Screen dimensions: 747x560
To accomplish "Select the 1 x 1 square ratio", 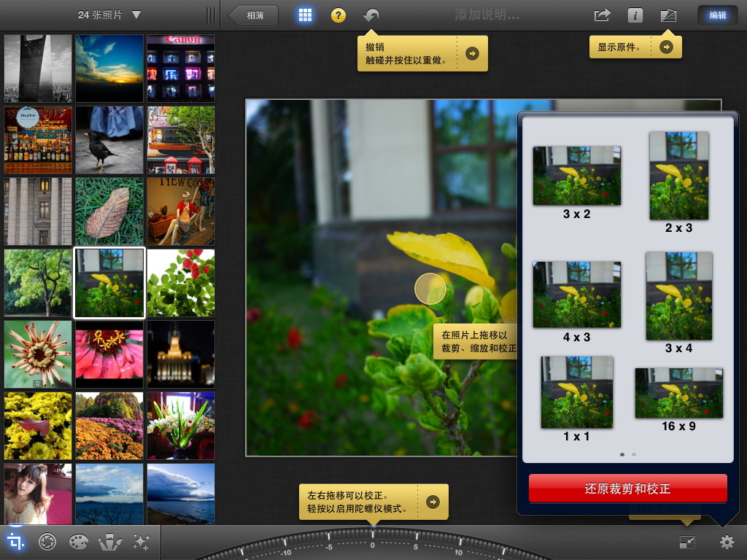I will click(x=577, y=393).
